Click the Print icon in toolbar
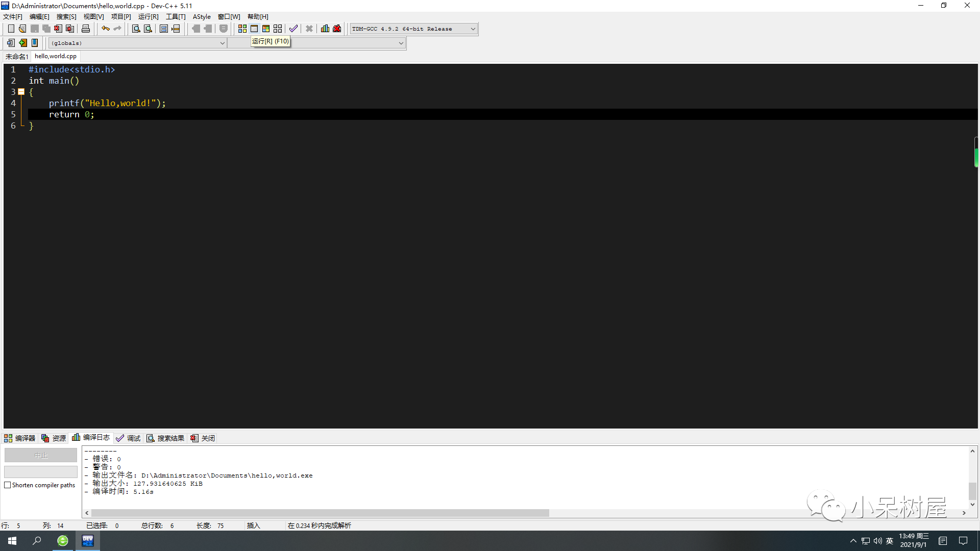The height and width of the screenshot is (551, 980). point(86,29)
